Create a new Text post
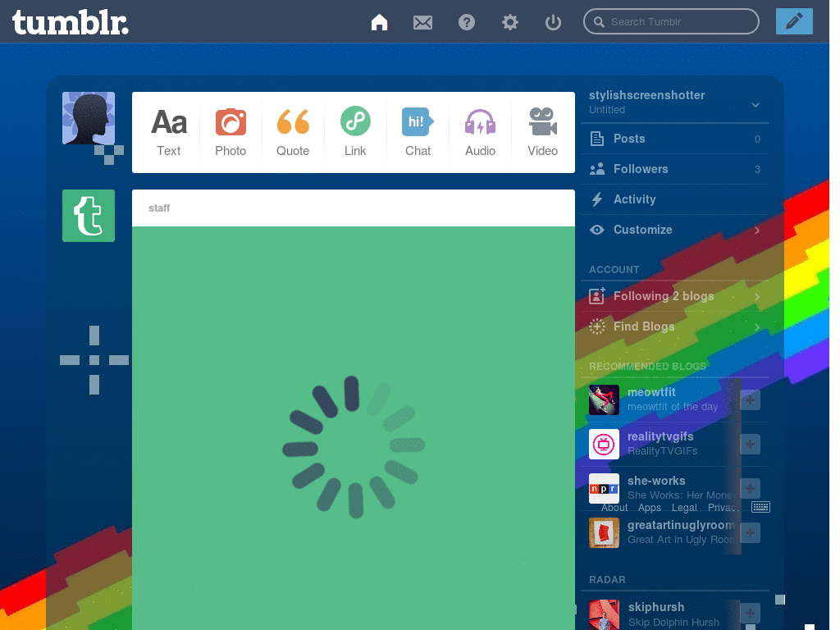Image resolution: width=840 pixels, height=630 pixels. pos(169,132)
